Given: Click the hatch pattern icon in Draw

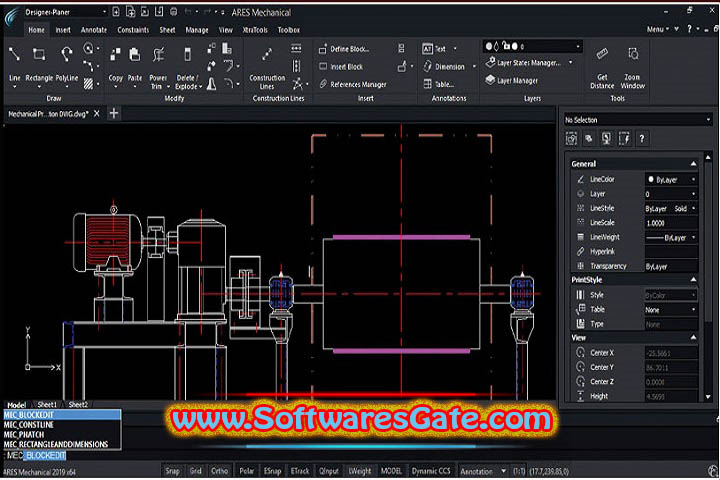Looking at the screenshot, I should point(88,83).
